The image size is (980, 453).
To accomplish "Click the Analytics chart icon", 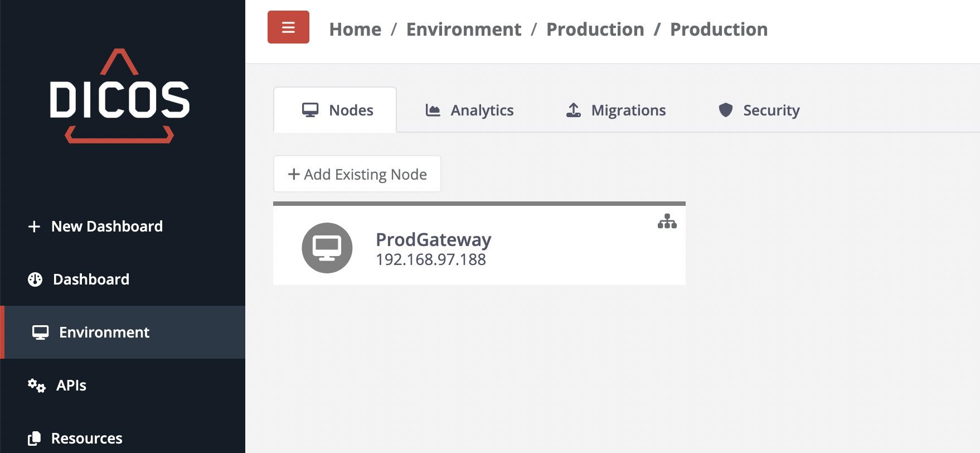I will (433, 110).
